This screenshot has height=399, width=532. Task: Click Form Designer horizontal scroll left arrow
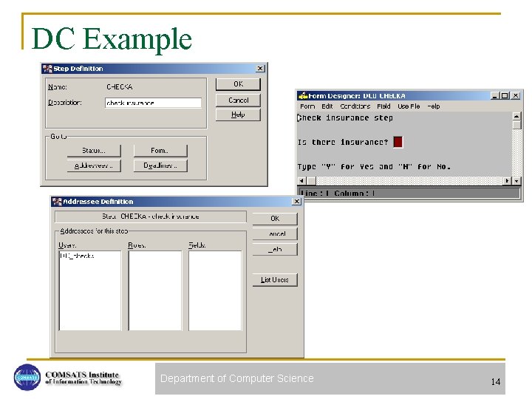tap(301, 181)
